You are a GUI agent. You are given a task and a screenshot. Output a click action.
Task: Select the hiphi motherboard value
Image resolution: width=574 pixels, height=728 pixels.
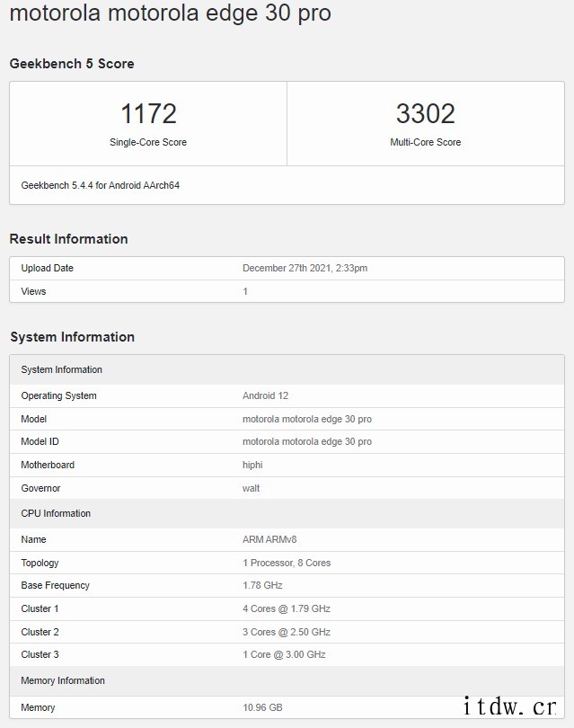[252, 465]
